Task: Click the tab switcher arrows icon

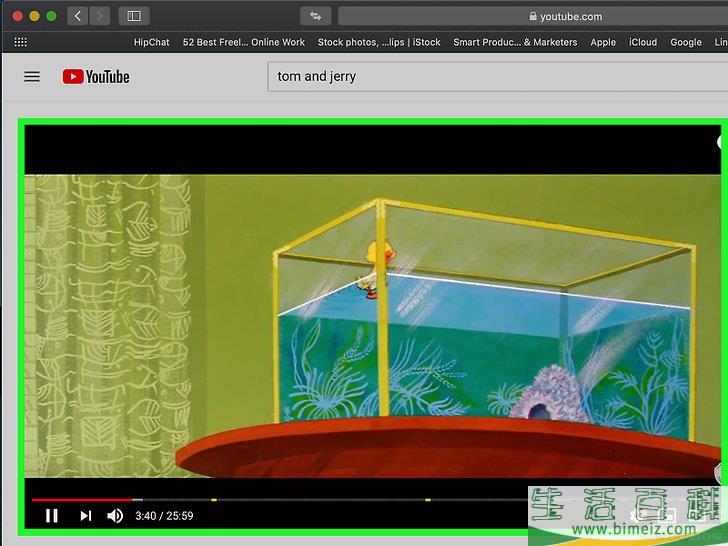Action: pyautogui.click(x=316, y=16)
